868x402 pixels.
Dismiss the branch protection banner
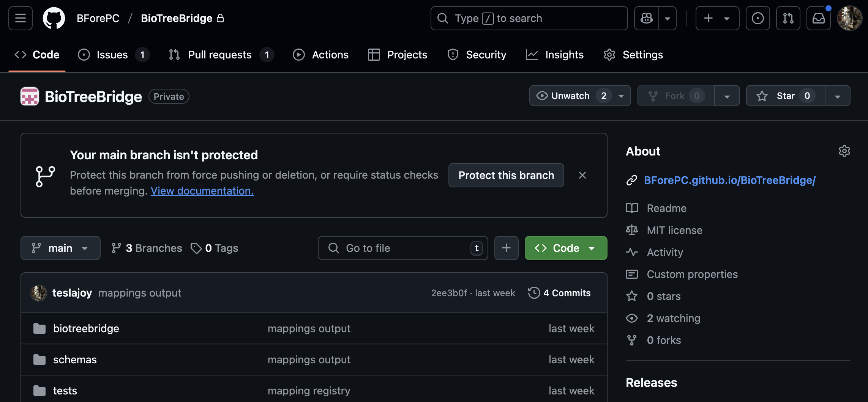point(582,175)
